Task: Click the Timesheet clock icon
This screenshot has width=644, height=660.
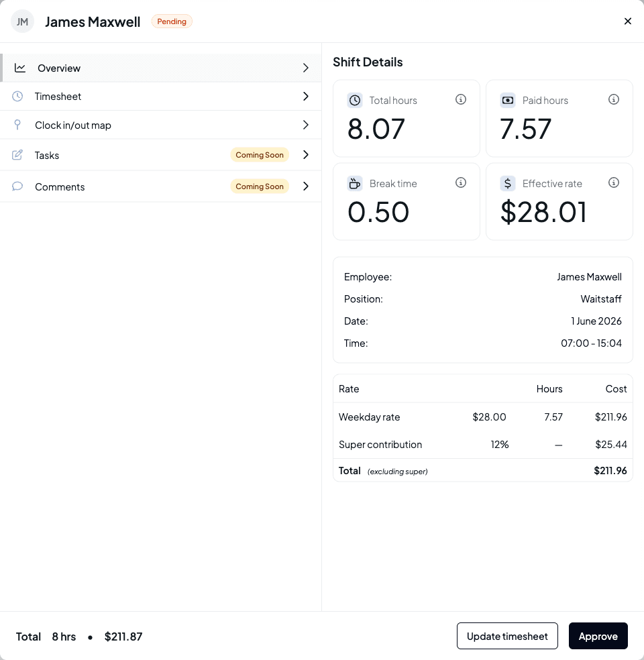Action: pyautogui.click(x=17, y=97)
